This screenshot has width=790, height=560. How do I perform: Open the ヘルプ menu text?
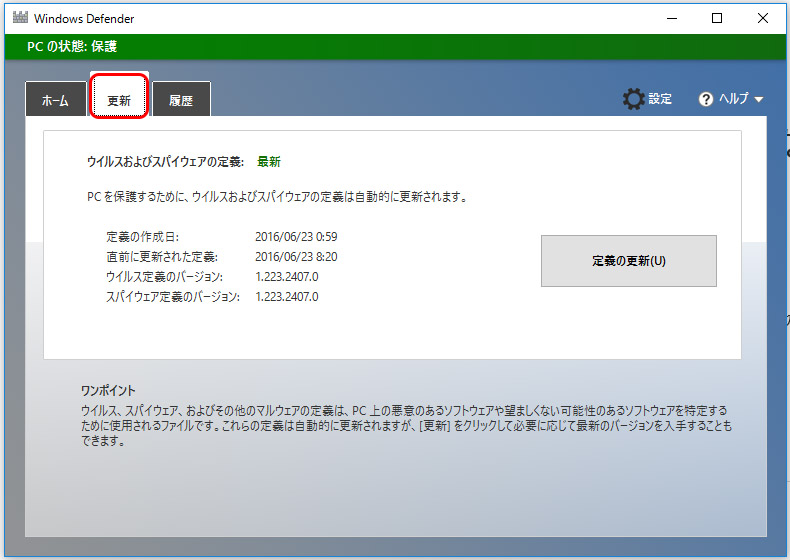734,99
